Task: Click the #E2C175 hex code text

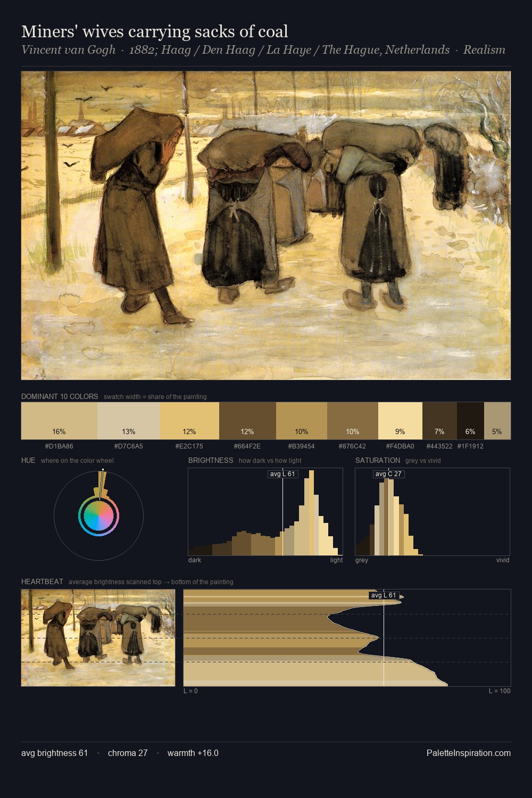Action: point(189,446)
